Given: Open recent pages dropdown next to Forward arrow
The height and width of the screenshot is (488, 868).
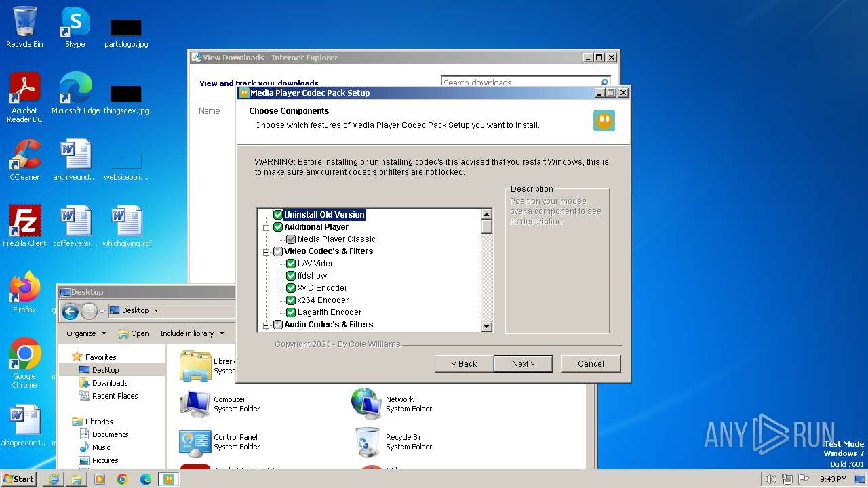Looking at the screenshot, I should pyautogui.click(x=102, y=311).
